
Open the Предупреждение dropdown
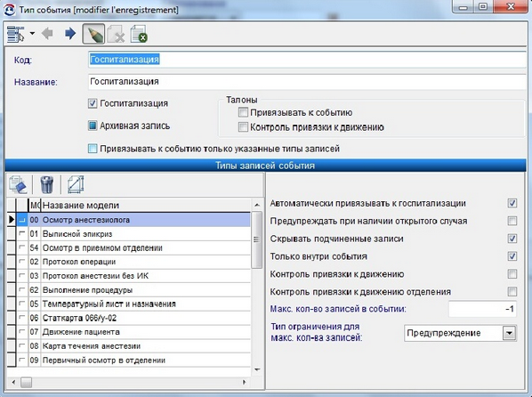click(509, 333)
